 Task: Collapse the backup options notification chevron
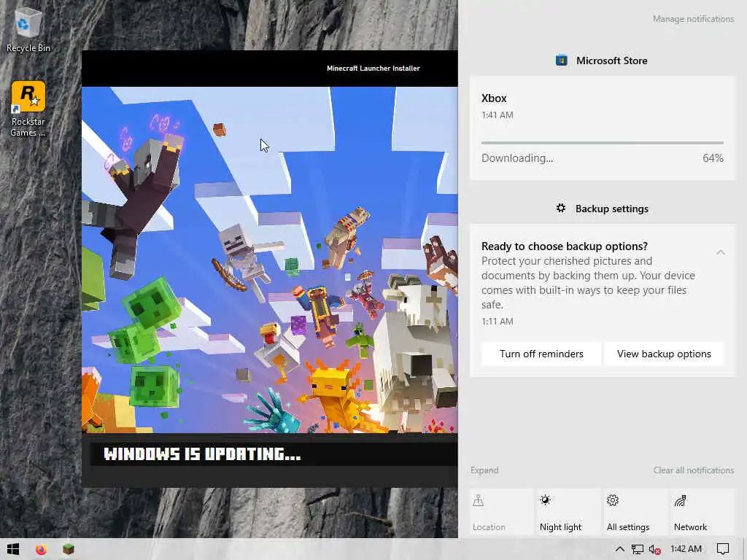(720, 252)
